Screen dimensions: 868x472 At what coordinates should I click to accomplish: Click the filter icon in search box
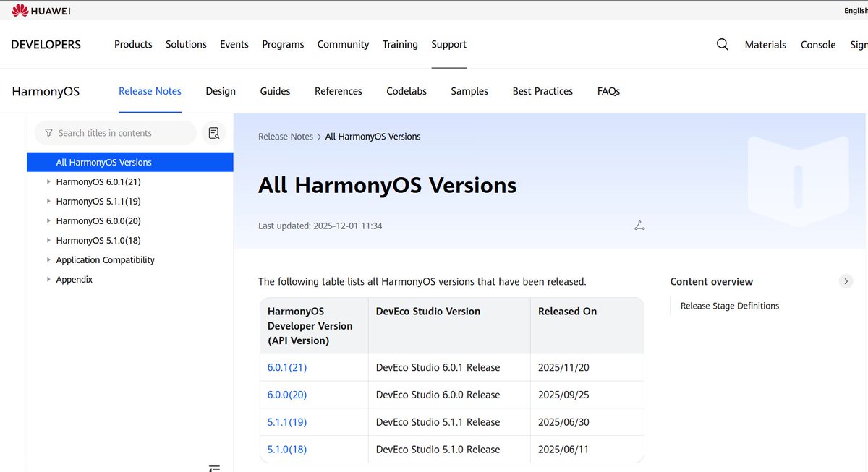[x=48, y=133]
